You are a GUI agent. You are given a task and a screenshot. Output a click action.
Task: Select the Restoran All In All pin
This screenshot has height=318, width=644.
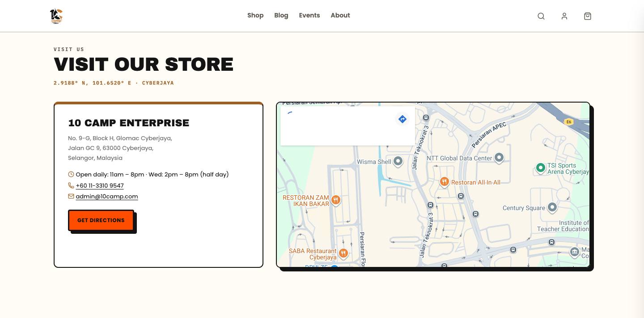coord(444,182)
